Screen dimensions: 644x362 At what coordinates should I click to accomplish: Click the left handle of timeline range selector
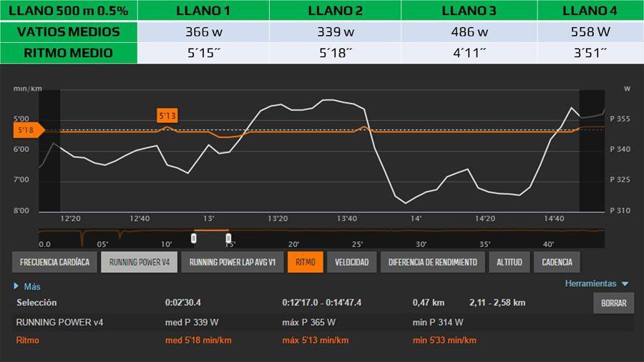click(x=194, y=238)
